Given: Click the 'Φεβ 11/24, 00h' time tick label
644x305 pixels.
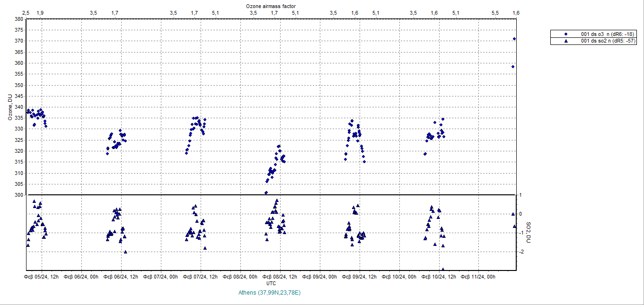Looking at the screenshot, I should 478,277.
